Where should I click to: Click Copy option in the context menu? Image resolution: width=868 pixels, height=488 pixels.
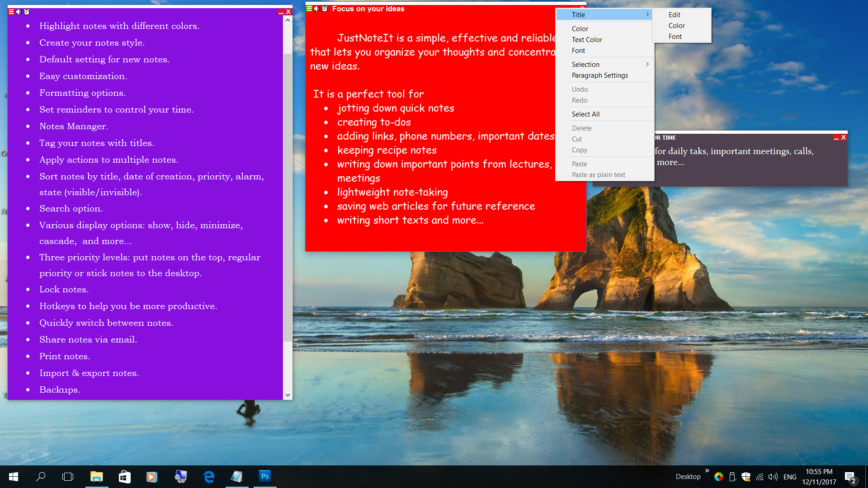(579, 150)
